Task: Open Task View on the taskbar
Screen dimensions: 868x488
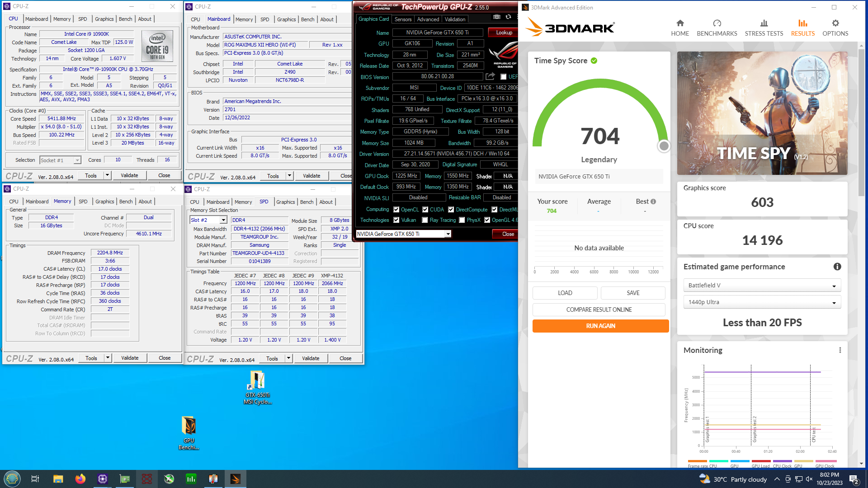Action: 35,479
